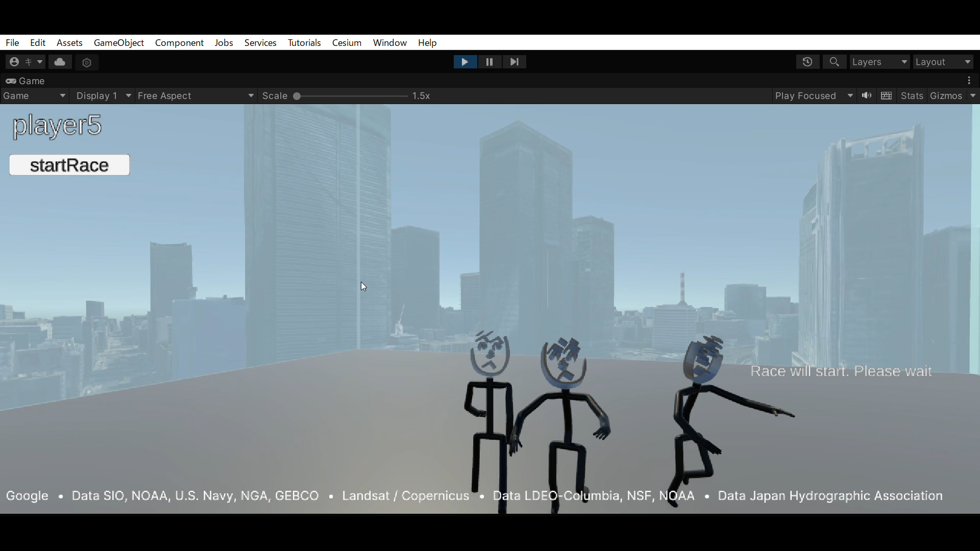
Task: Expand the Free Aspect dropdown
Action: click(196, 96)
